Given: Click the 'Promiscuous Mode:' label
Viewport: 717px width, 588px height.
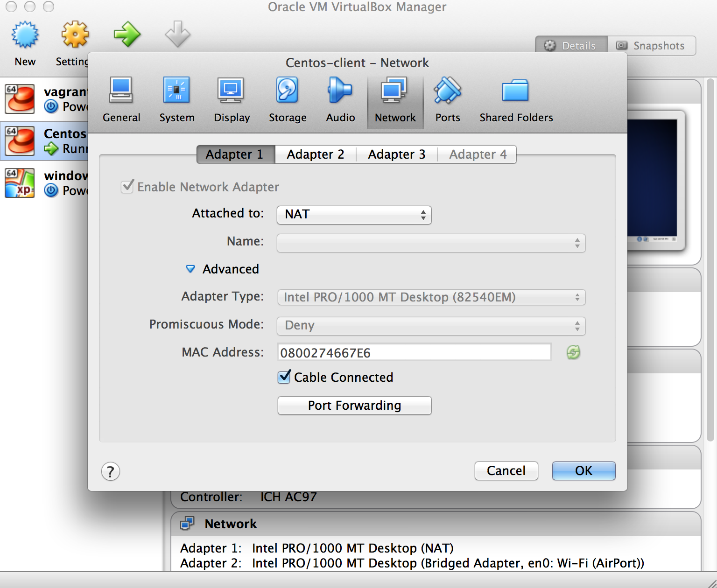Looking at the screenshot, I should (206, 324).
